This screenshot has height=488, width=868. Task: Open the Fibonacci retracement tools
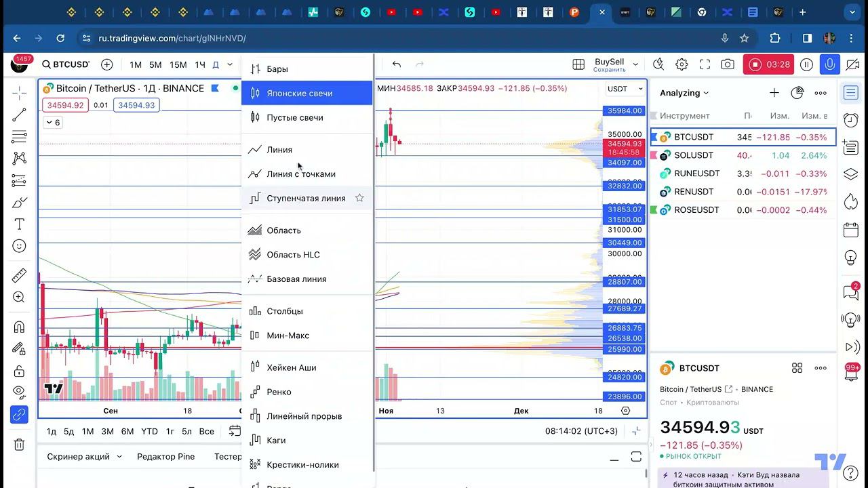19,136
